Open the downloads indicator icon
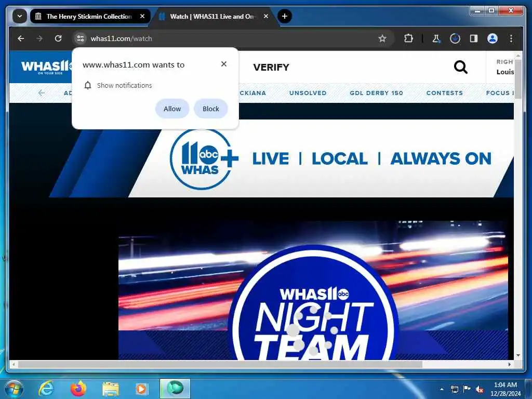Screen dimensions: 532x399 point(455,38)
